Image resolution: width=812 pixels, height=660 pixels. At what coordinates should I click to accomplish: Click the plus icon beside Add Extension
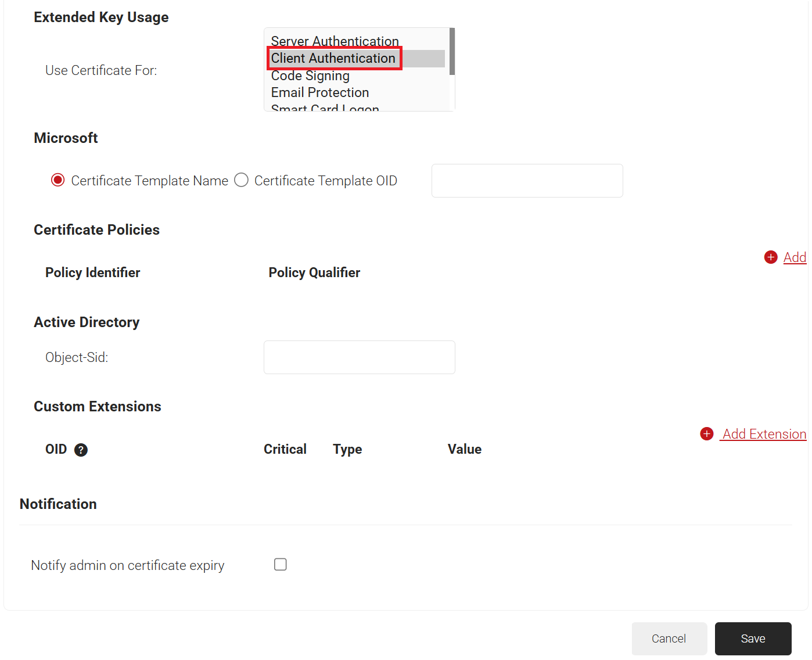[x=706, y=434]
